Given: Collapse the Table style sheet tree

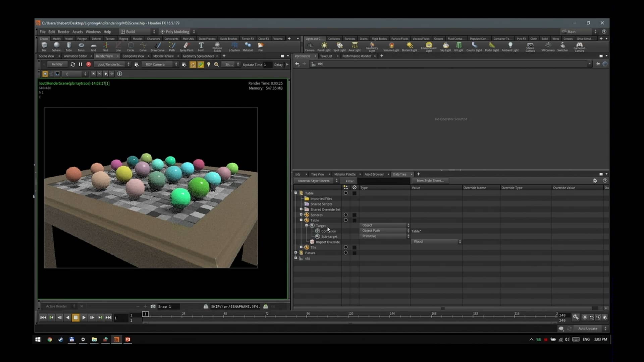Looking at the screenshot, I should tap(296, 193).
